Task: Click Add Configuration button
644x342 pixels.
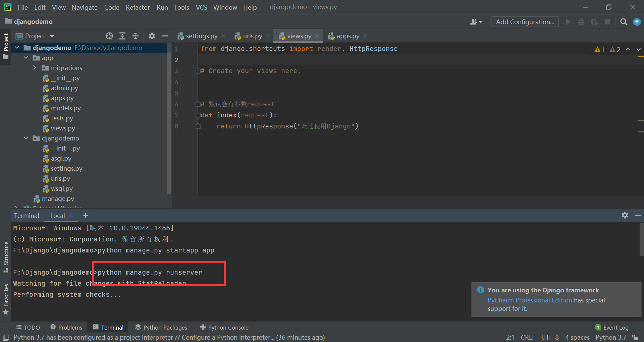Action: pos(525,22)
